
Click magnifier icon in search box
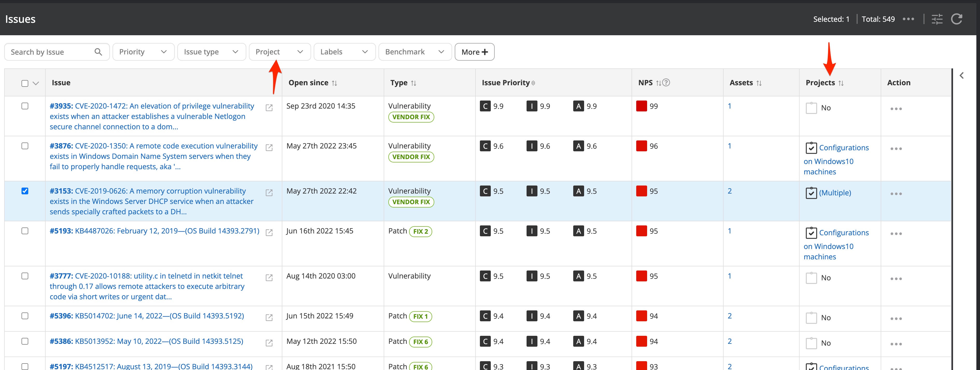pos(98,52)
